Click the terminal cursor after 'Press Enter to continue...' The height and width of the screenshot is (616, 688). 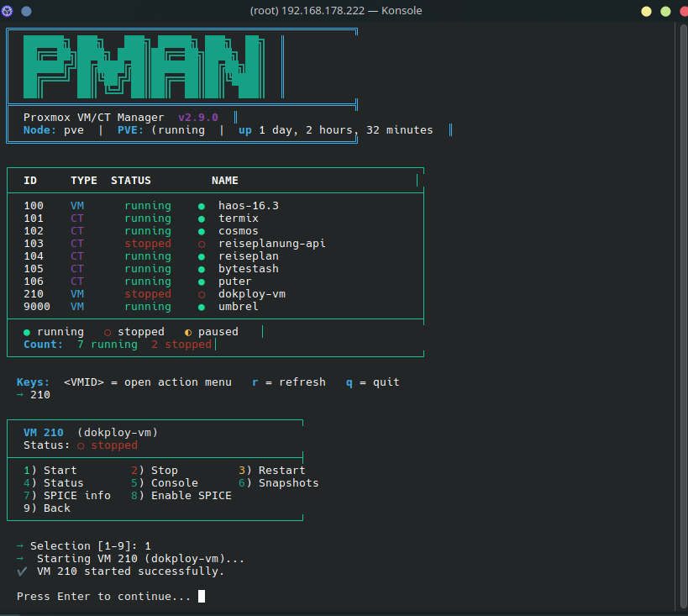[202, 596]
